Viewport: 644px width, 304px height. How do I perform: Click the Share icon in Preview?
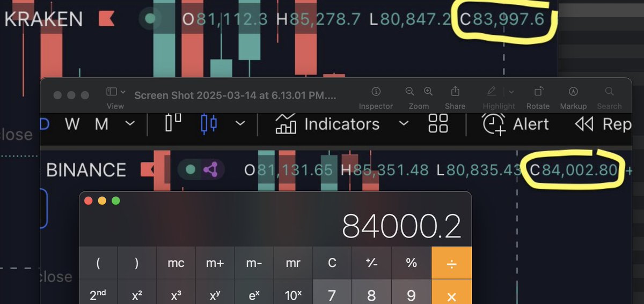pos(455,91)
